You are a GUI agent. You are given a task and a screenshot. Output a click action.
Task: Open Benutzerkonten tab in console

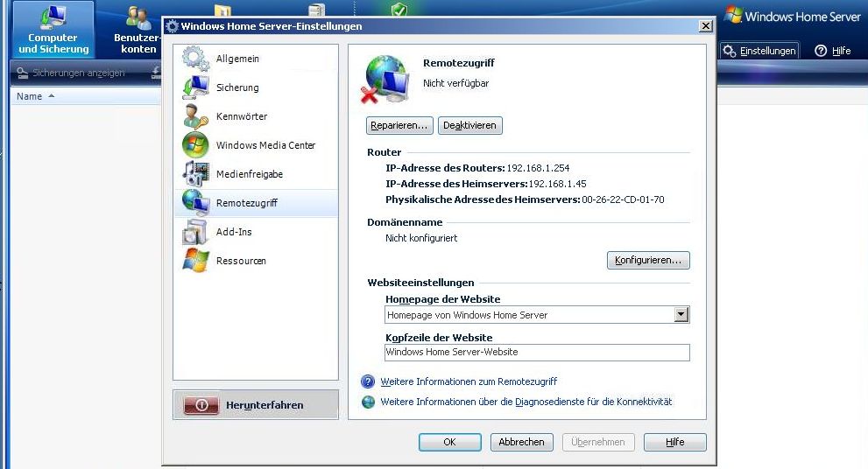pos(136,30)
